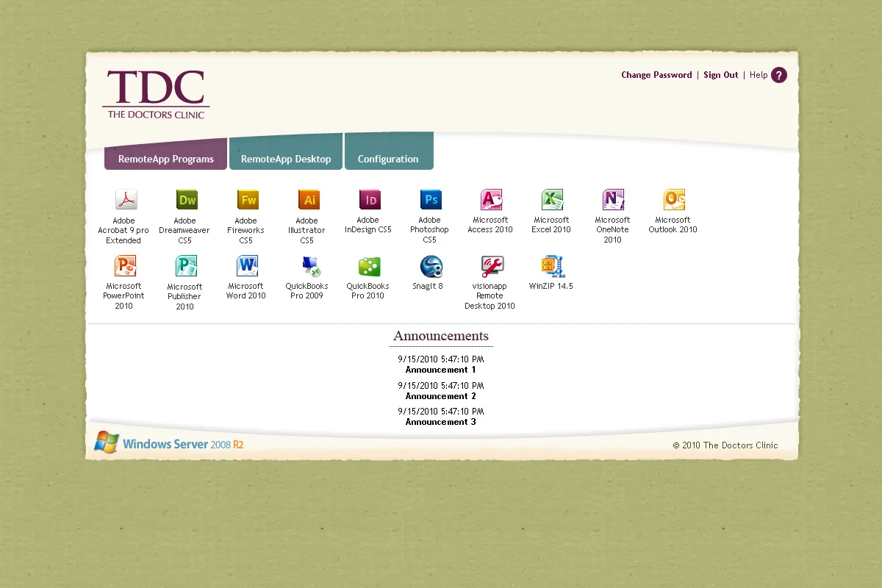Click the TDC The Doctors Clinic logo
The image size is (882, 588).
pos(156,95)
